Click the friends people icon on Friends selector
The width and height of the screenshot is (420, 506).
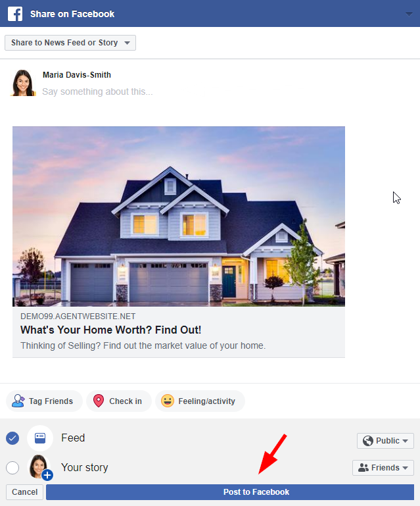pos(363,468)
